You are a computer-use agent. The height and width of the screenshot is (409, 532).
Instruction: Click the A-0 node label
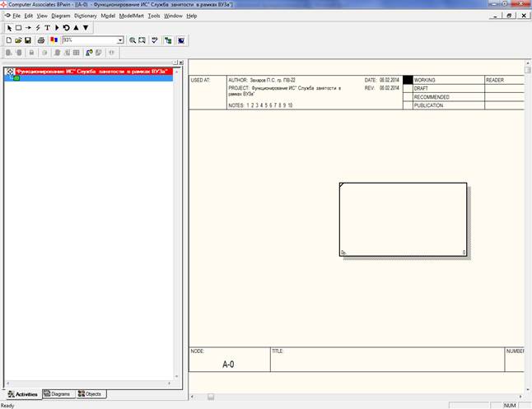coord(228,365)
